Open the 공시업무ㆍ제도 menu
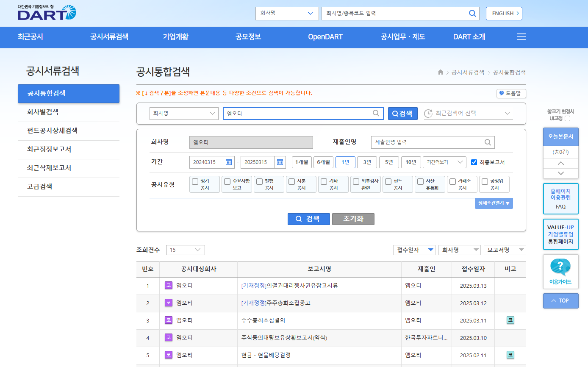588x367 pixels. (x=403, y=37)
